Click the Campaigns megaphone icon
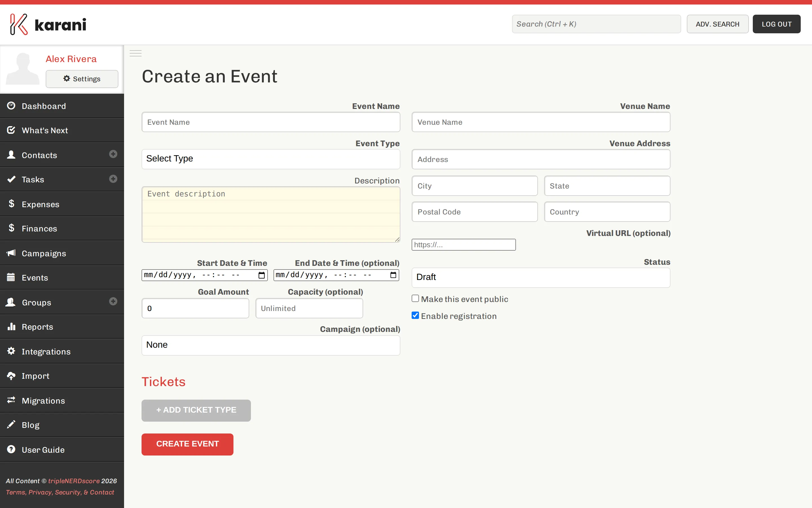This screenshot has height=508, width=812. tap(11, 253)
